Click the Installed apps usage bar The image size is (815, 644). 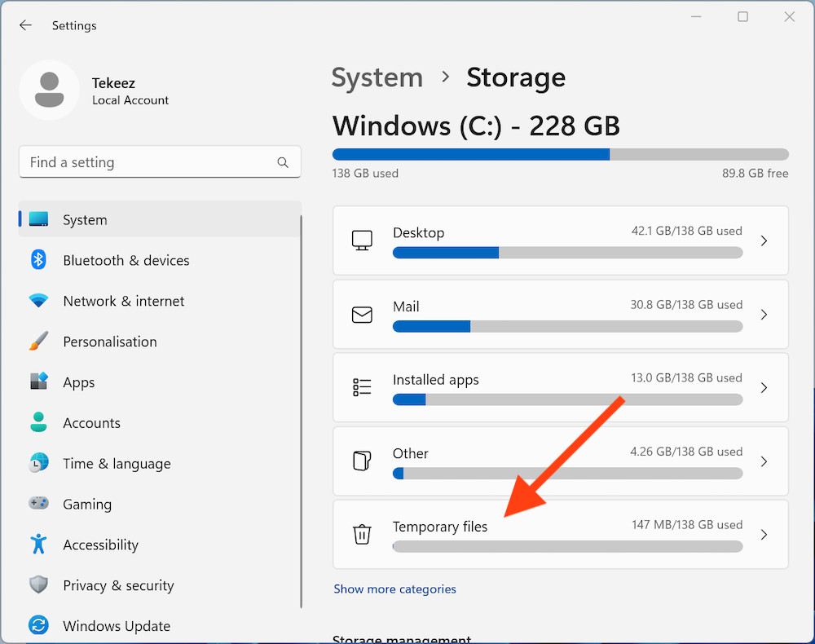coord(567,399)
